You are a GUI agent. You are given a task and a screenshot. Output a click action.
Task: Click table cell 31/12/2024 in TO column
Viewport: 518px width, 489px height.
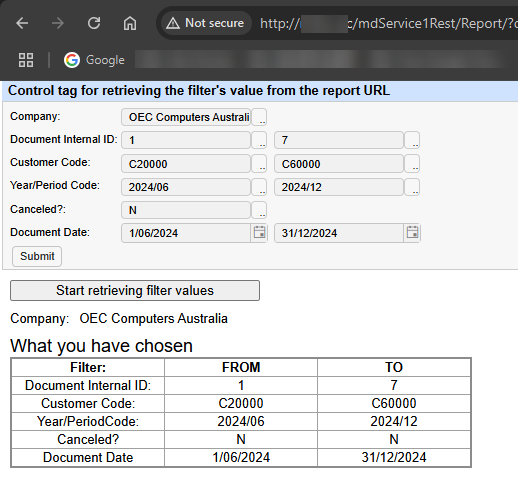394,457
